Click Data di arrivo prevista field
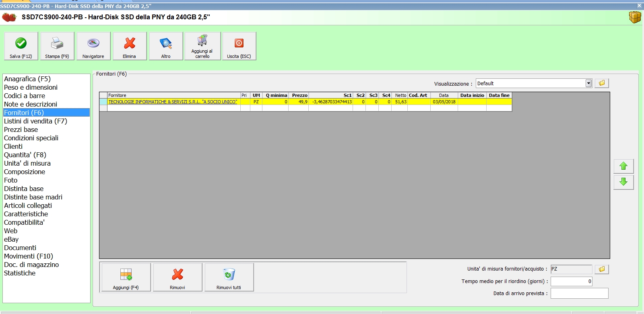 579,293
